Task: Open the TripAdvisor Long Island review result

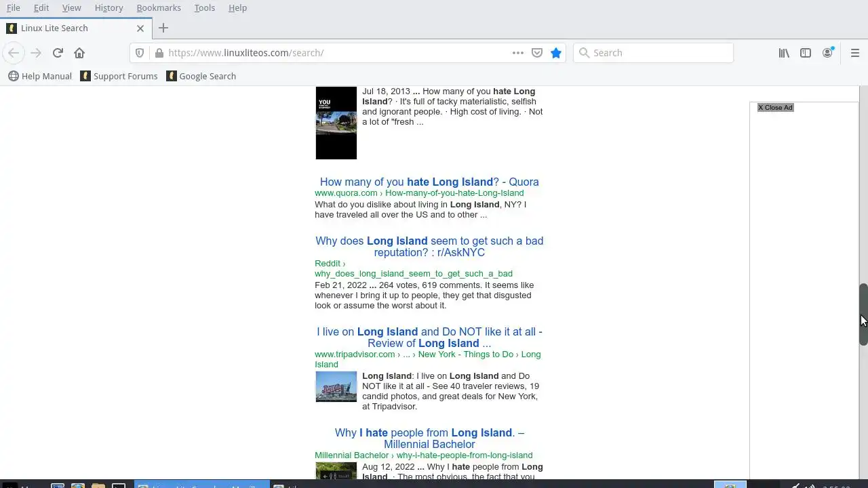Action: coord(429,338)
